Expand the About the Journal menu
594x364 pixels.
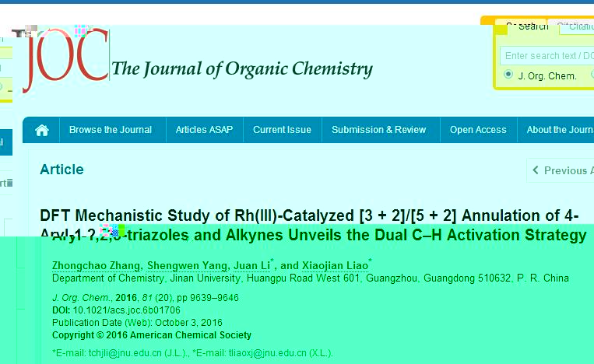(559, 130)
